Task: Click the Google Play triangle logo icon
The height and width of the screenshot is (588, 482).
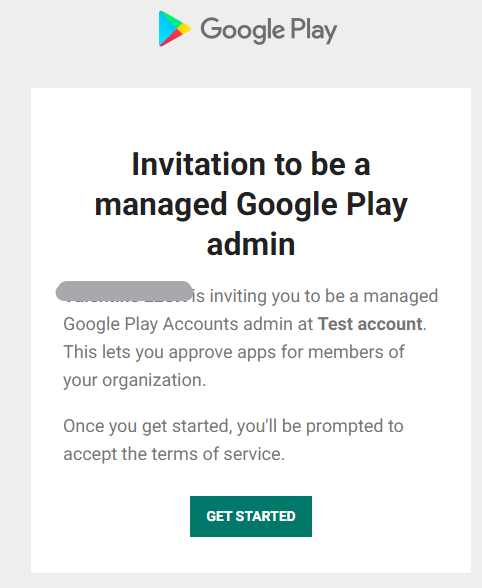Action: 174,28
